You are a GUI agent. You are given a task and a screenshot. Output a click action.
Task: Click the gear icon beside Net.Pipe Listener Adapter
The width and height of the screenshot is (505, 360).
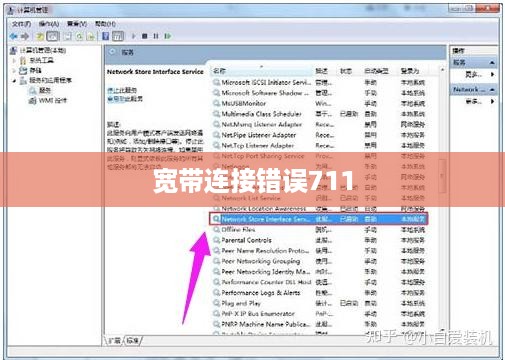pos(217,135)
